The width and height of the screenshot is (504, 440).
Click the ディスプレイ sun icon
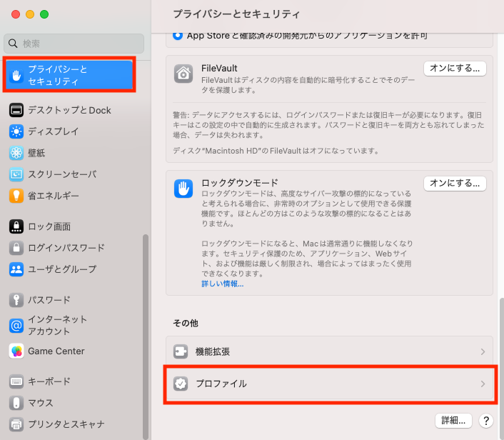click(x=16, y=131)
